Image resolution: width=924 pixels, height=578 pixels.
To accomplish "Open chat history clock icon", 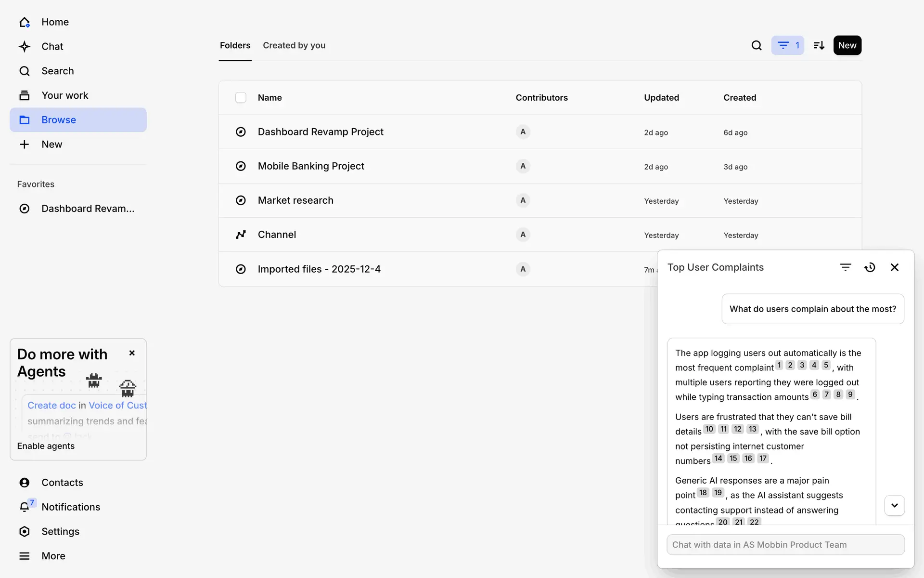I will coord(870,267).
